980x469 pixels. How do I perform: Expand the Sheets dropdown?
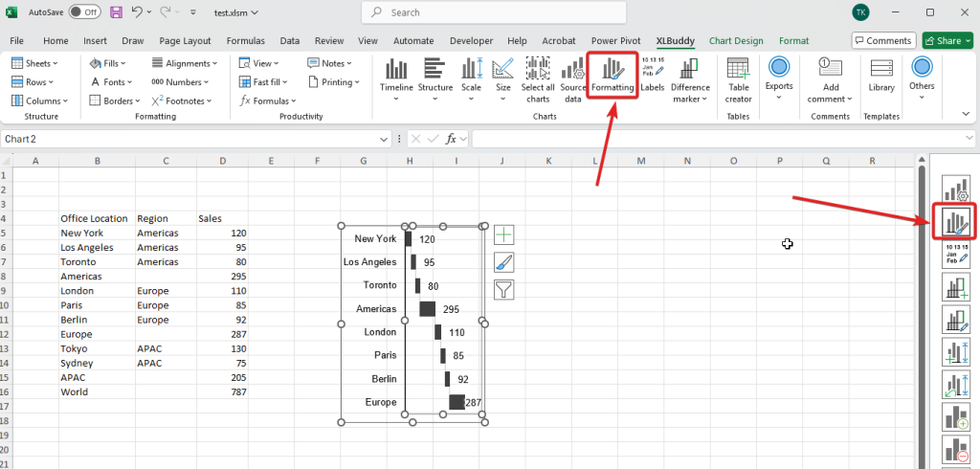point(36,63)
